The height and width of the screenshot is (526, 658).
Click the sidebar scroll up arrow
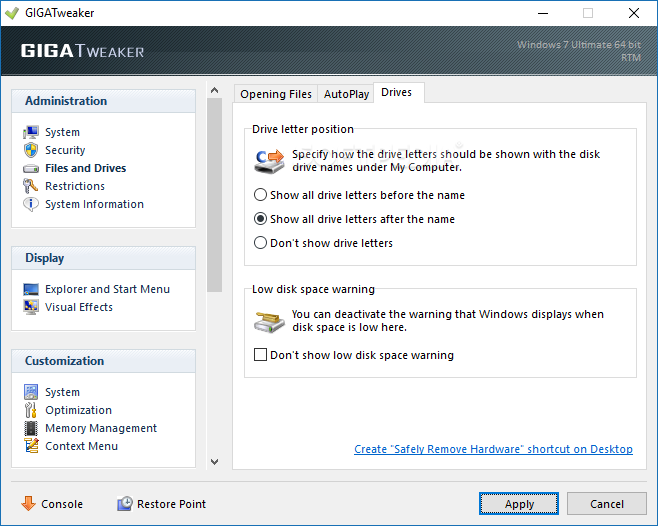(x=214, y=90)
